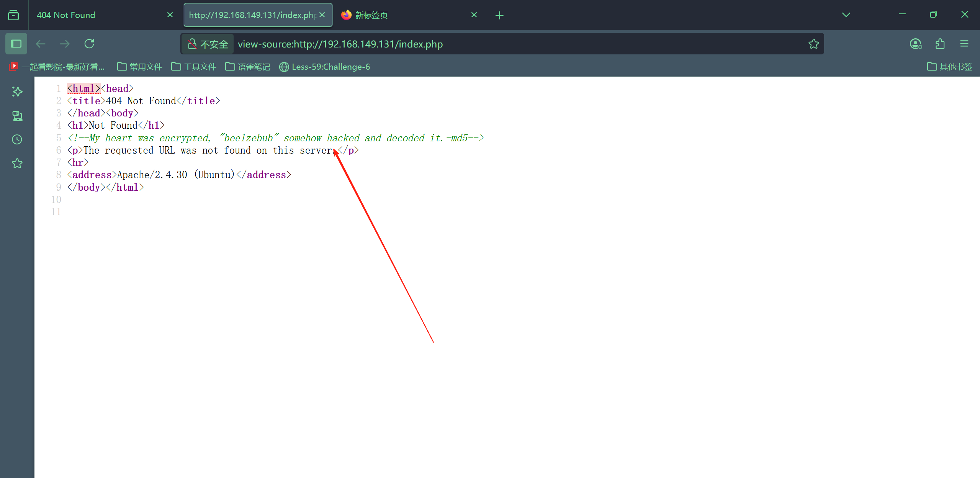980x478 pixels.
Task: Click the h1 'Not Found' source line
Action: [x=116, y=125]
